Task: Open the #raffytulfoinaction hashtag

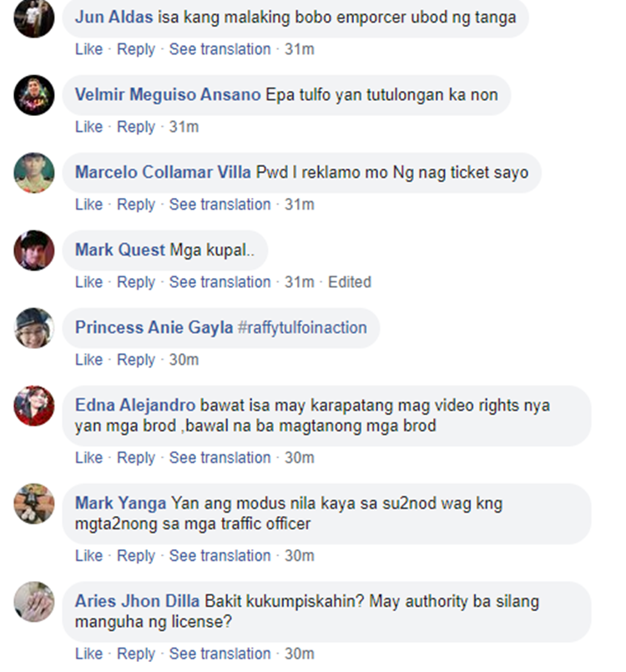Action: tap(302, 327)
